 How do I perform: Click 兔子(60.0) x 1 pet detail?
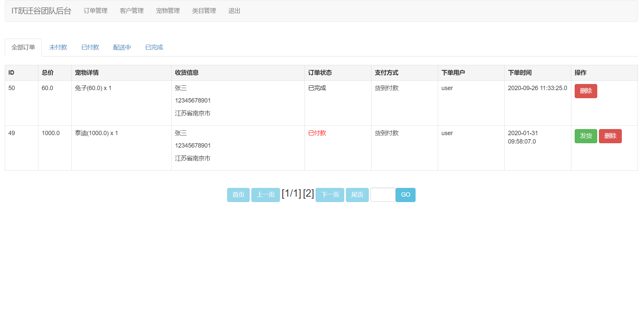pos(93,88)
